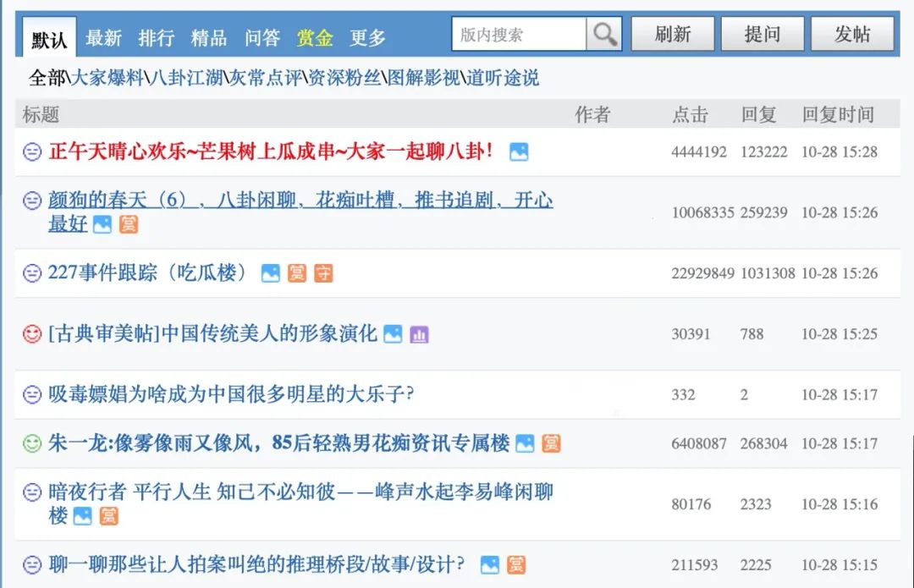Screen dimensions: 914x588
Task: Select the 全部 category filter
Action: tap(47, 78)
